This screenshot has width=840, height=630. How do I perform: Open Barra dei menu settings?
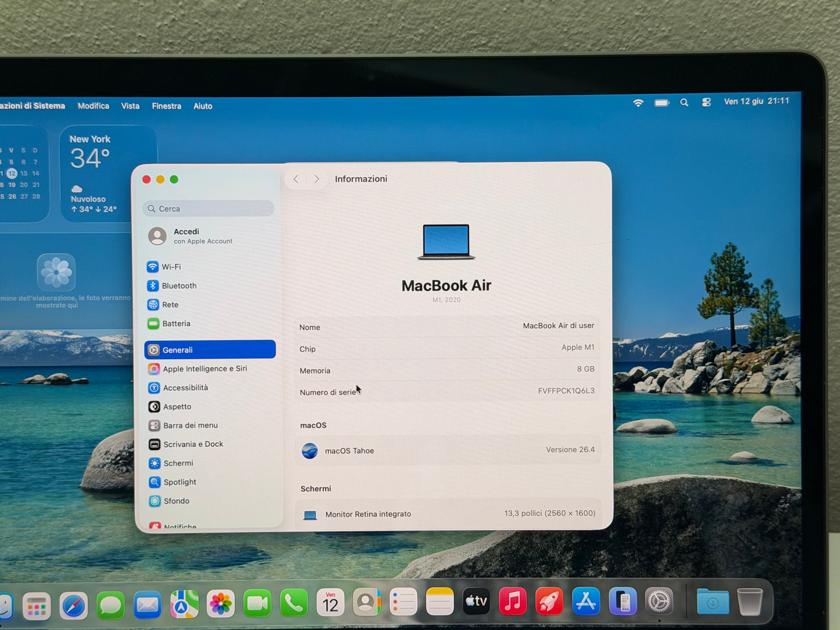click(x=210, y=425)
